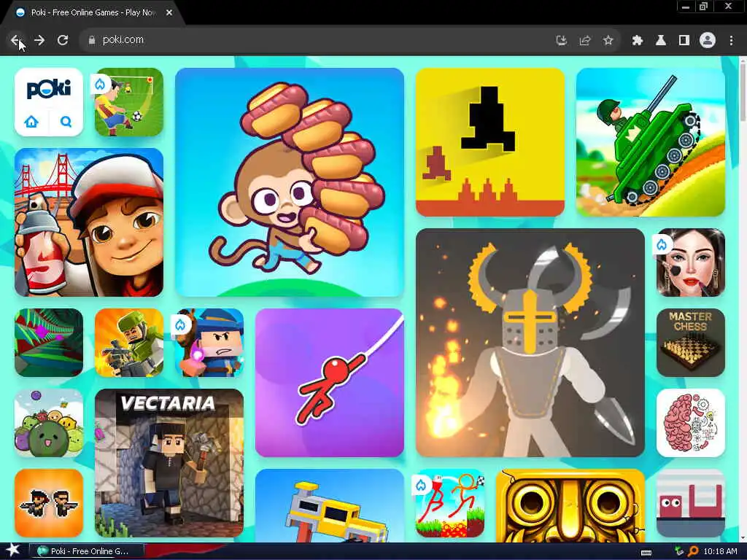
Task: Open the makeup girl game tile
Action: tap(691, 262)
